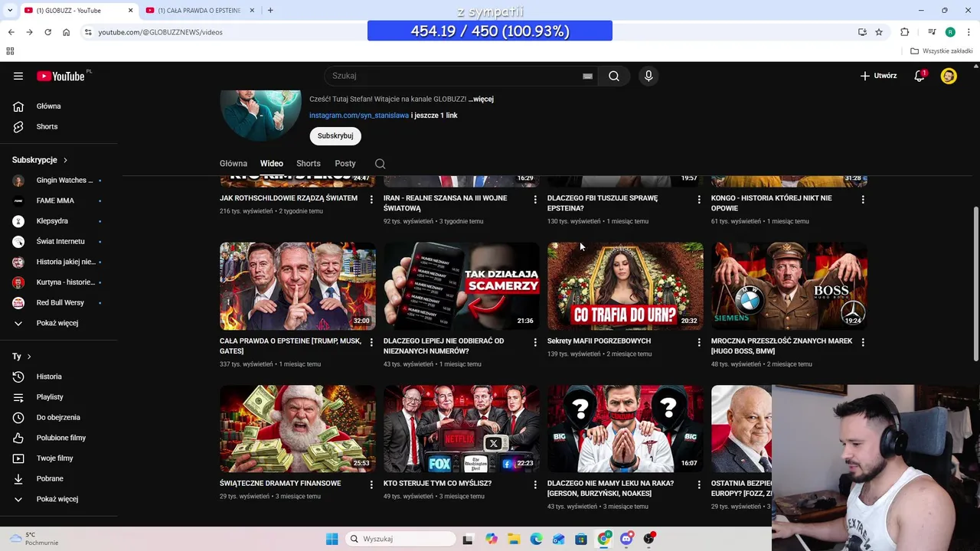Open instagram.com/syn_stanislawa link
The height and width of the screenshot is (551, 980).
pyautogui.click(x=359, y=116)
